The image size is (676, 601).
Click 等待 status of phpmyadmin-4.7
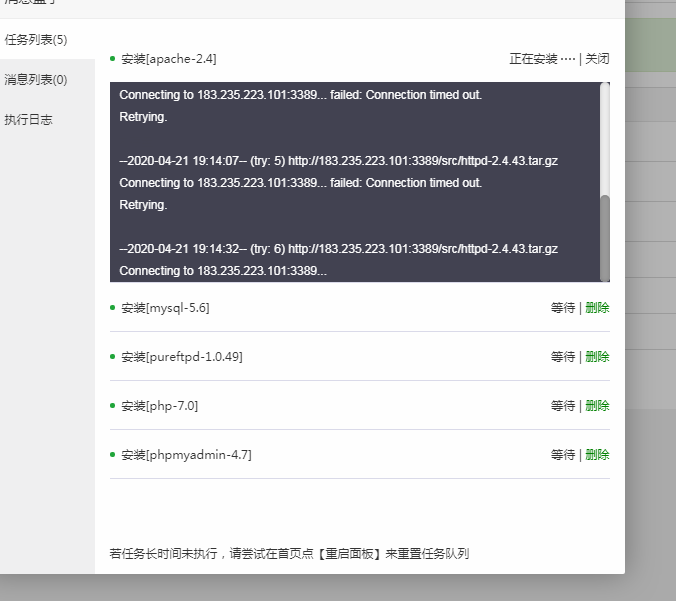(x=563, y=455)
